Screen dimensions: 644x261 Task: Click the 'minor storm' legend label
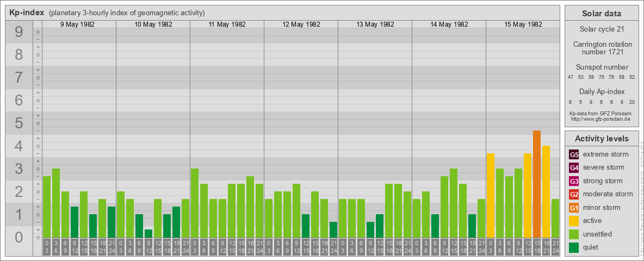602,208
